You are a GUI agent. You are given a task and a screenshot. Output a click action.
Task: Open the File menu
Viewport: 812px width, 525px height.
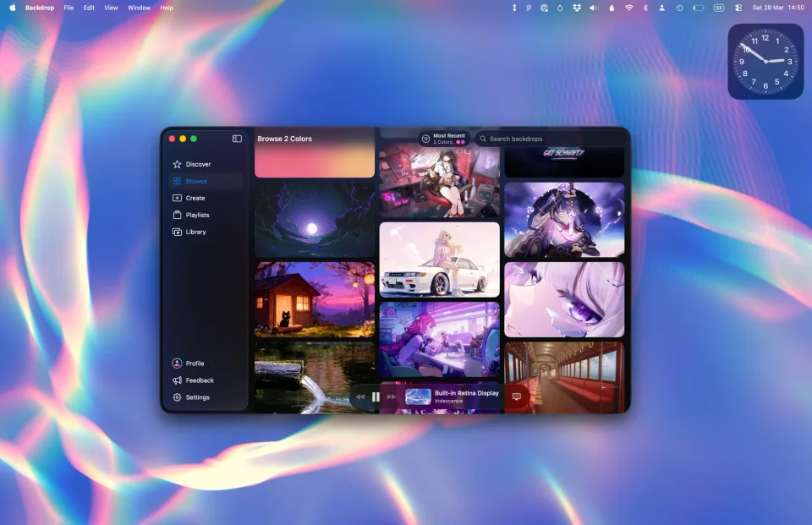click(69, 8)
